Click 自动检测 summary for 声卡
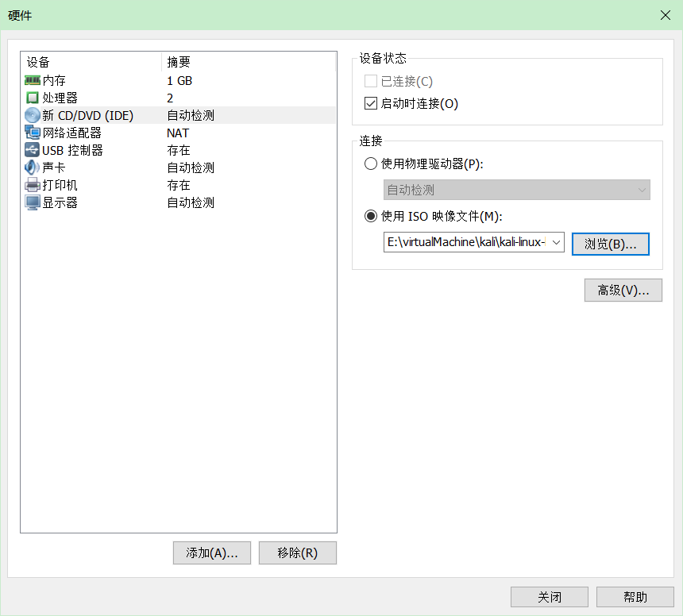Image resolution: width=683 pixels, height=616 pixels. pyautogui.click(x=191, y=167)
